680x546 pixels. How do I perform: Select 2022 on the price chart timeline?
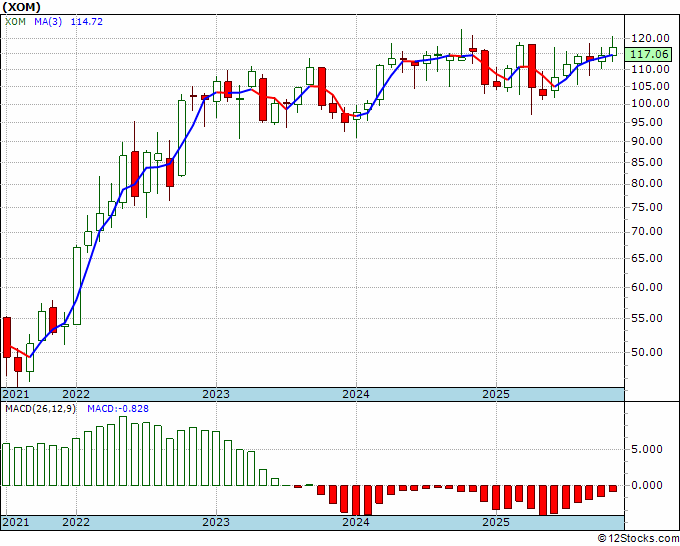tap(76, 394)
